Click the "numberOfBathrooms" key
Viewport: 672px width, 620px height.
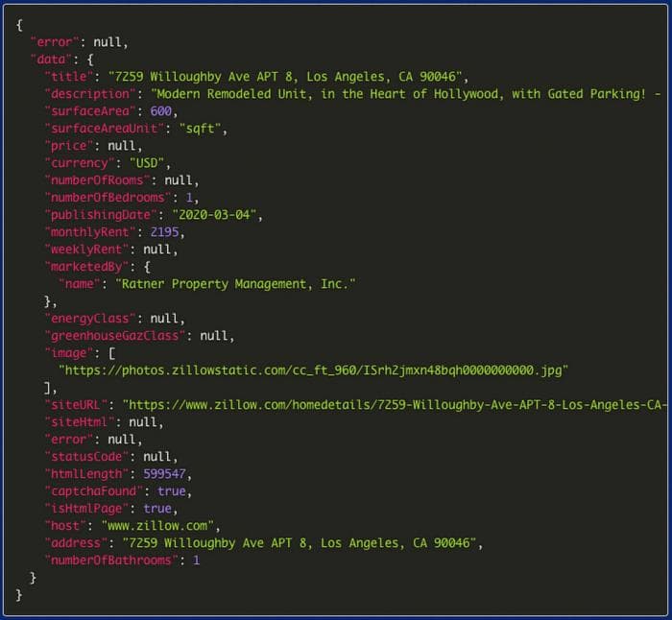(x=111, y=560)
